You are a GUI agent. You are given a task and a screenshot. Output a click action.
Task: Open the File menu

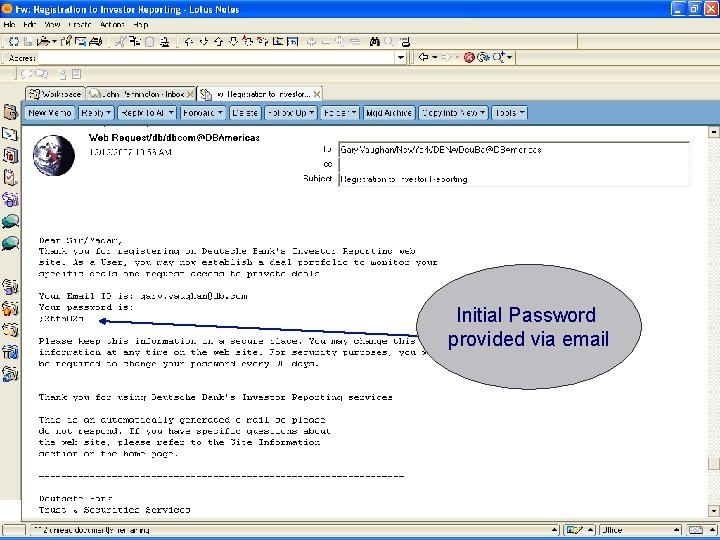[x=9, y=25]
